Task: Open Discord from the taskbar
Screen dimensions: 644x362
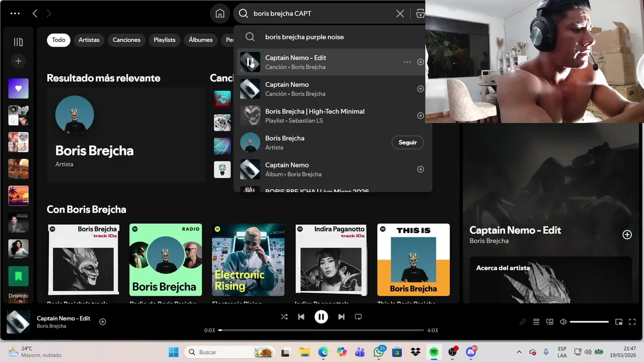Action: click(471, 352)
